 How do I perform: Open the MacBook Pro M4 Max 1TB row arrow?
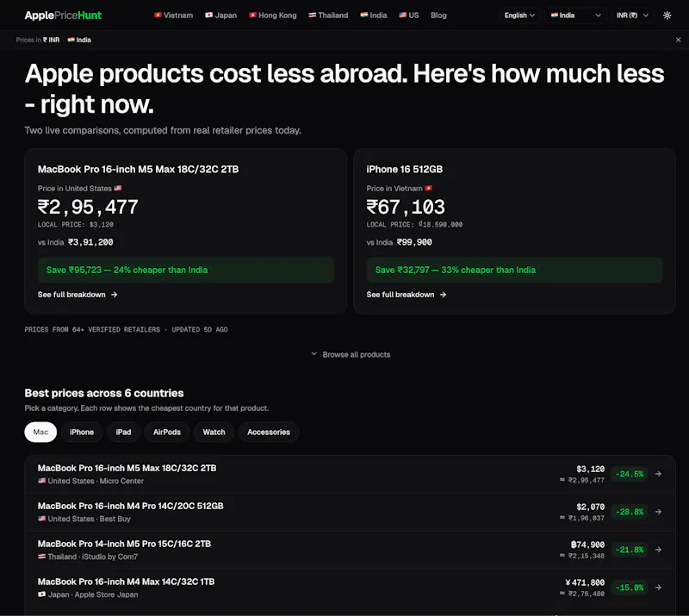click(x=658, y=588)
